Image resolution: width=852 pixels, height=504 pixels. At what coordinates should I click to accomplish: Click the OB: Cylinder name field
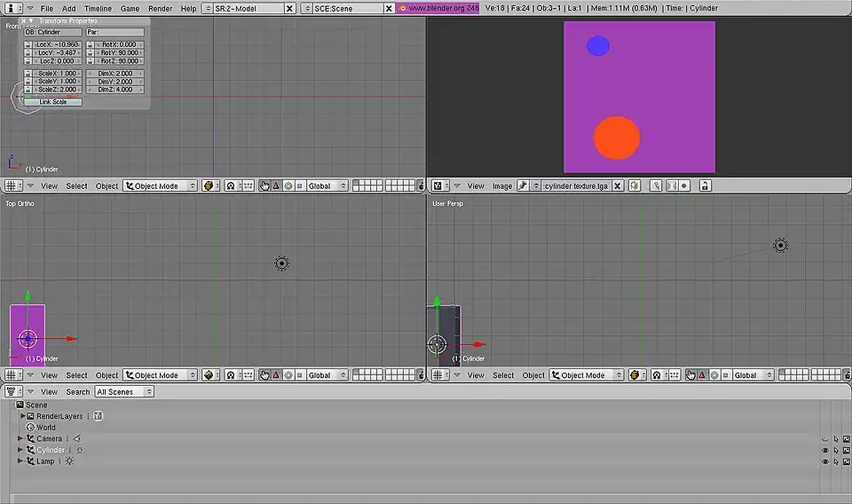coord(52,32)
